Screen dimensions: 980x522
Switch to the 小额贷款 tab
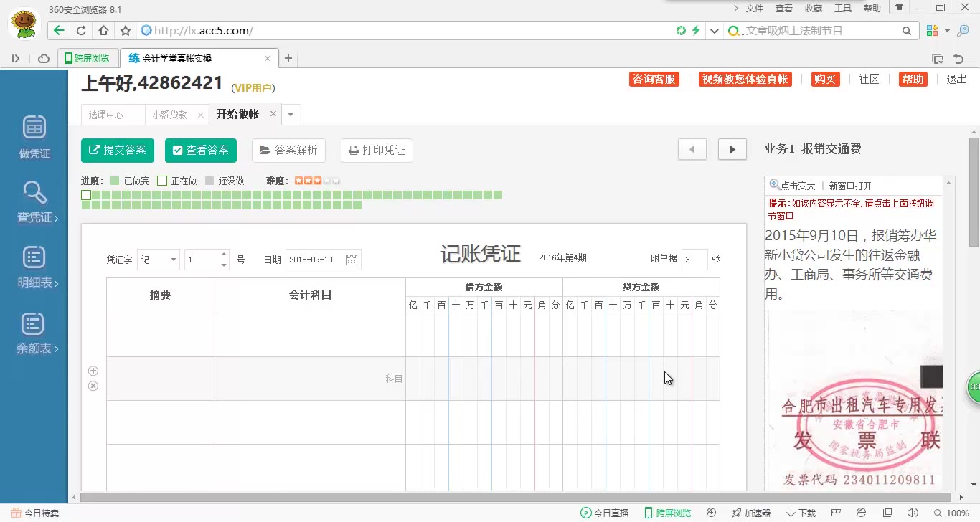tap(171, 113)
